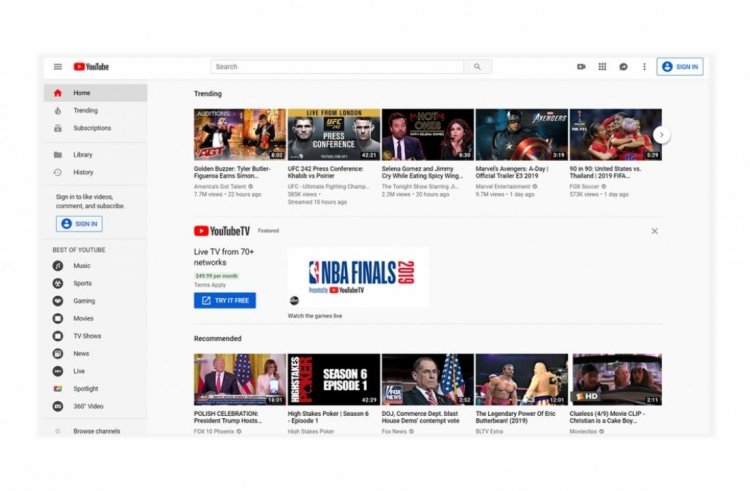Click the search magnifier button
750x491 pixels.
click(x=477, y=66)
